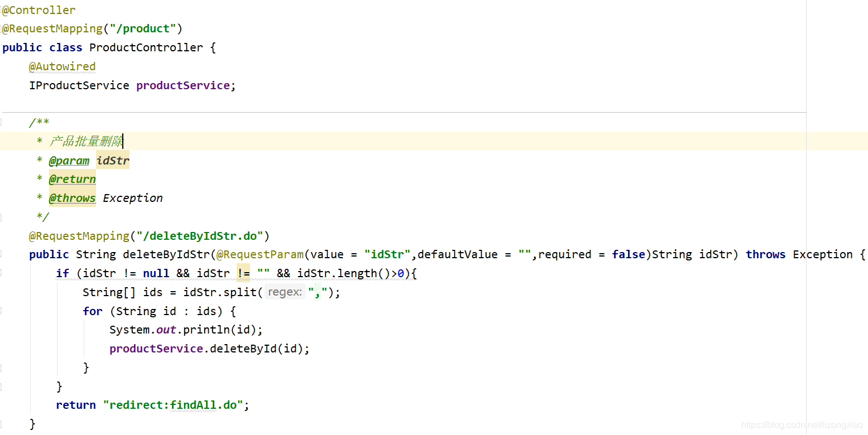The image size is (868, 435).
Task: Click the return keyword
Action: click(76, 405)
